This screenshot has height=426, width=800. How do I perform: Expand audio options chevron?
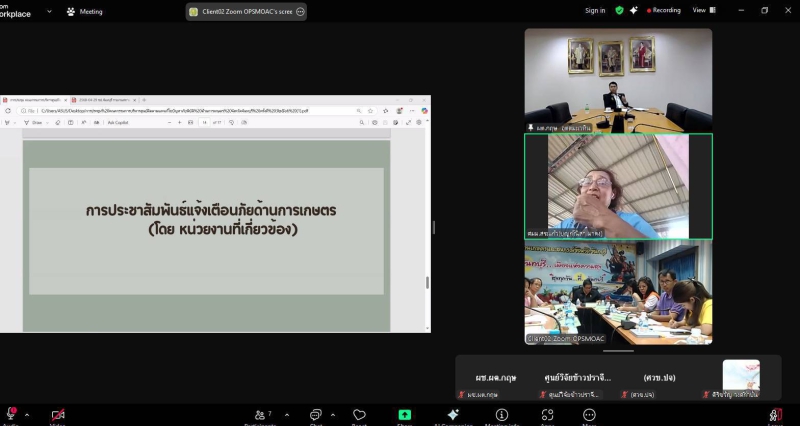coord(27,415)
